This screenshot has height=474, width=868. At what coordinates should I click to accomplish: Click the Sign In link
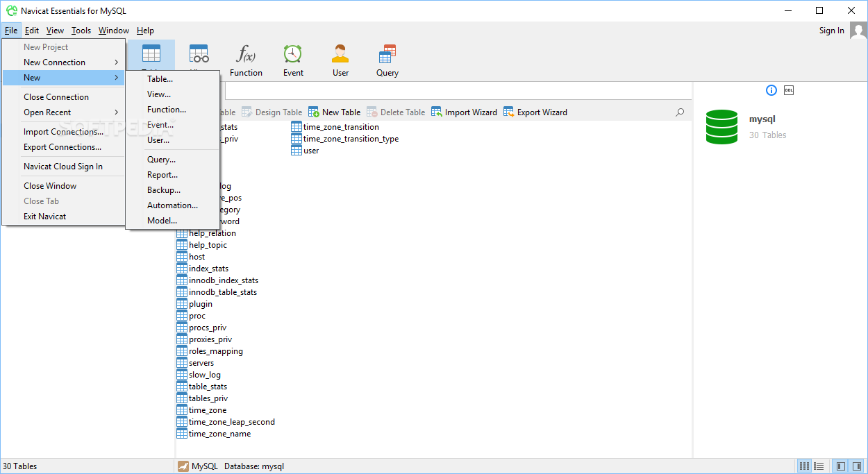point(831,31)
